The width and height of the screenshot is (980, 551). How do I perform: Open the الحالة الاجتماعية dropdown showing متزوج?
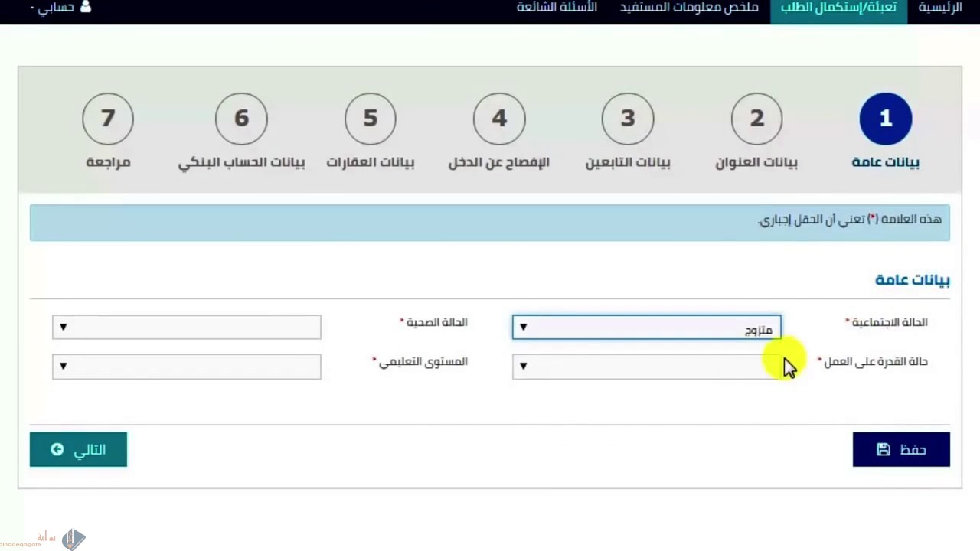pyautogui.click(x=646, y=328)
